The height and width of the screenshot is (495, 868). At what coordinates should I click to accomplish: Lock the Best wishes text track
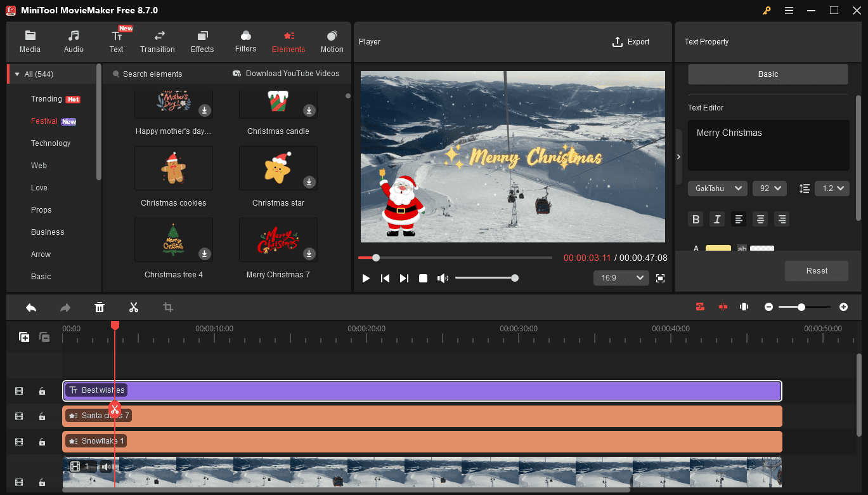42,391
